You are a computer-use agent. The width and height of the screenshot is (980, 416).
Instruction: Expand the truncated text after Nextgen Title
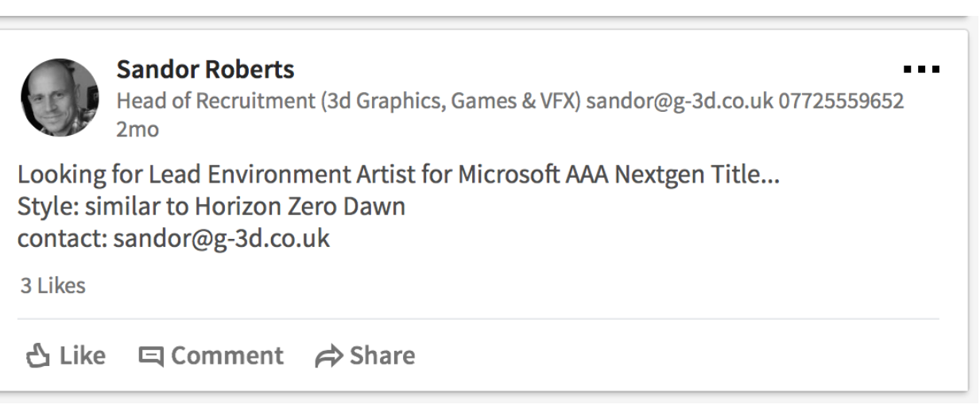coord(769,180)
